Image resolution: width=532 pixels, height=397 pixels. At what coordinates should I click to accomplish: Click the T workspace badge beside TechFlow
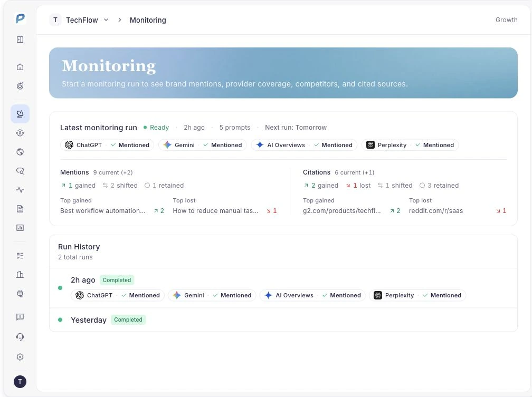[x=55, y=20]
